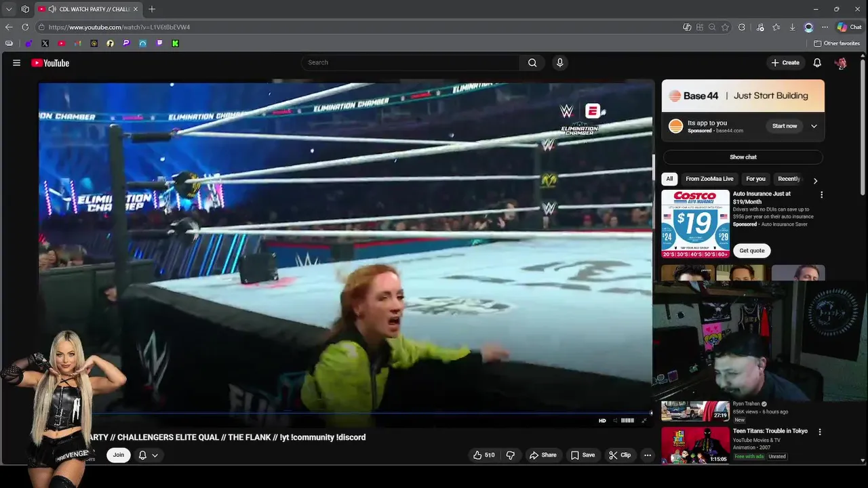The width and height of the screenshot is (868, 488).
Task: Like the video with thumbs up
Action: [x=484, y=455]
